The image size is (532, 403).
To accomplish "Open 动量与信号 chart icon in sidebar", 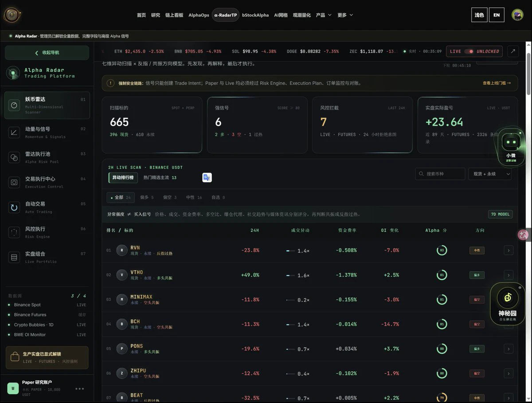I will 14,132.
